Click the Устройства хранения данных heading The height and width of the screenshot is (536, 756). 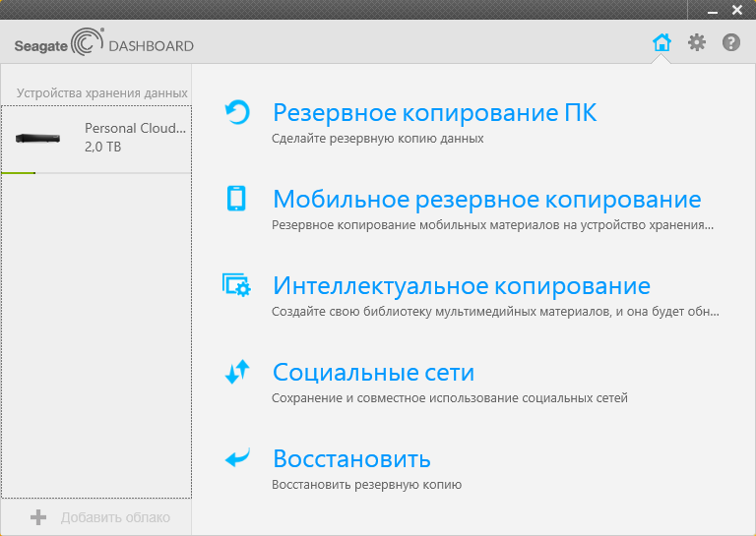(x=101, y=92)
